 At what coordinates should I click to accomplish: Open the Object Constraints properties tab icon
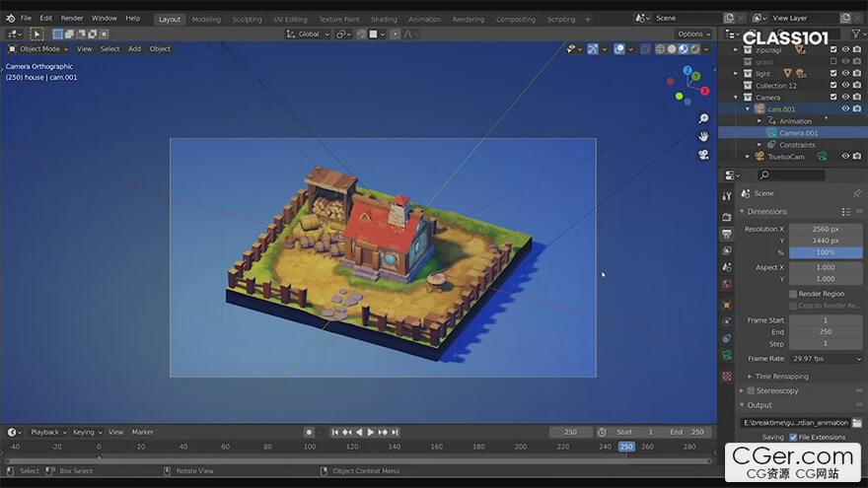(x=727, y=338)
